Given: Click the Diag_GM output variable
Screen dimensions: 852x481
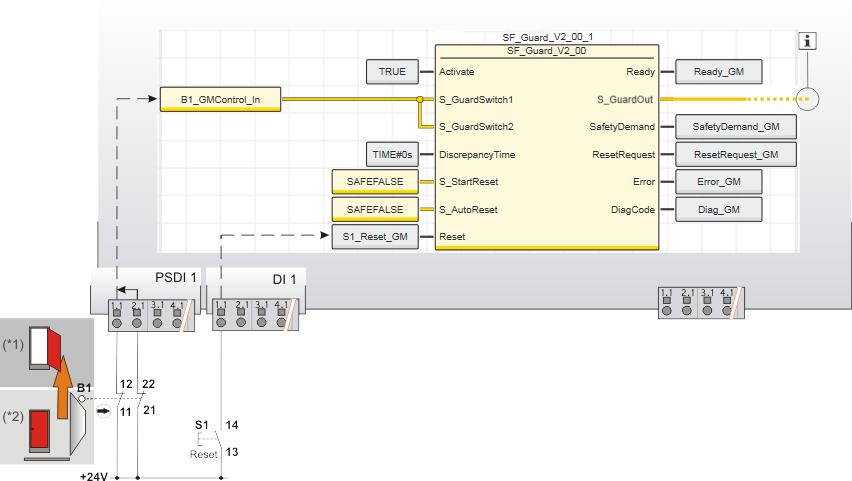Looking at the screenshot, I should coord(719,209).
